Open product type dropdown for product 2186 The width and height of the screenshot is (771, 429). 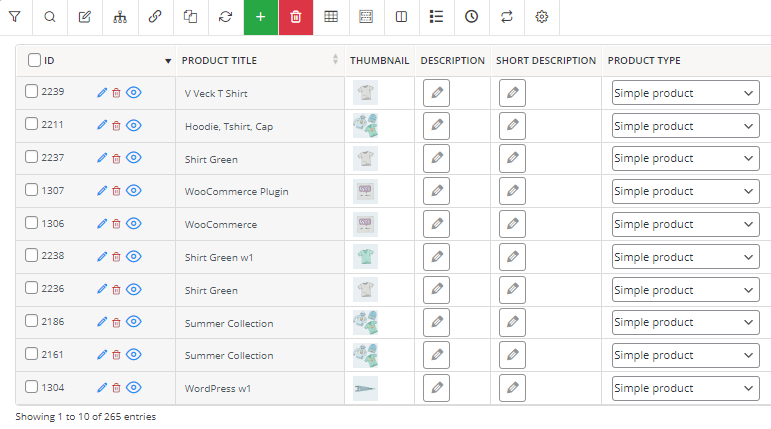tap(685, 322)
